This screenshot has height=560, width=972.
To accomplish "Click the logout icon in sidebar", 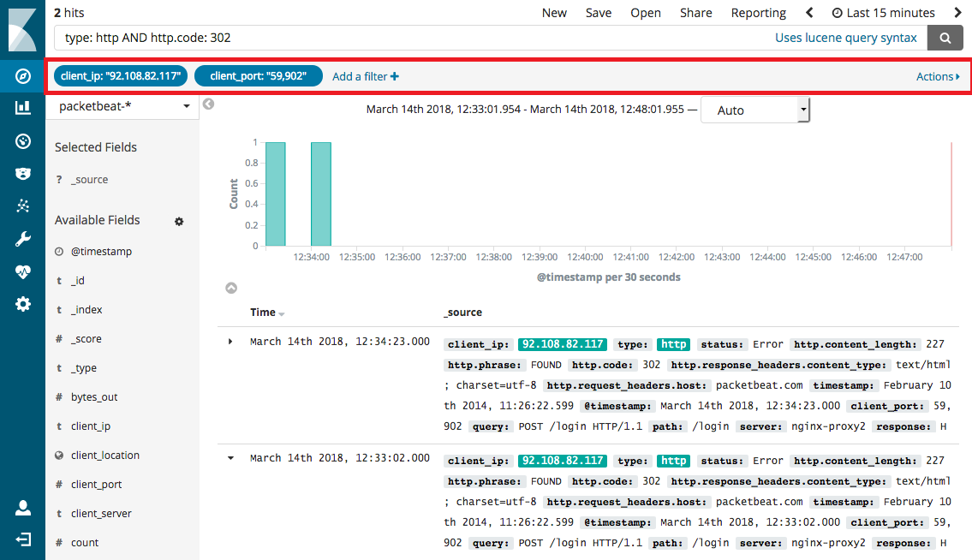I will click(x=23, y=539).
